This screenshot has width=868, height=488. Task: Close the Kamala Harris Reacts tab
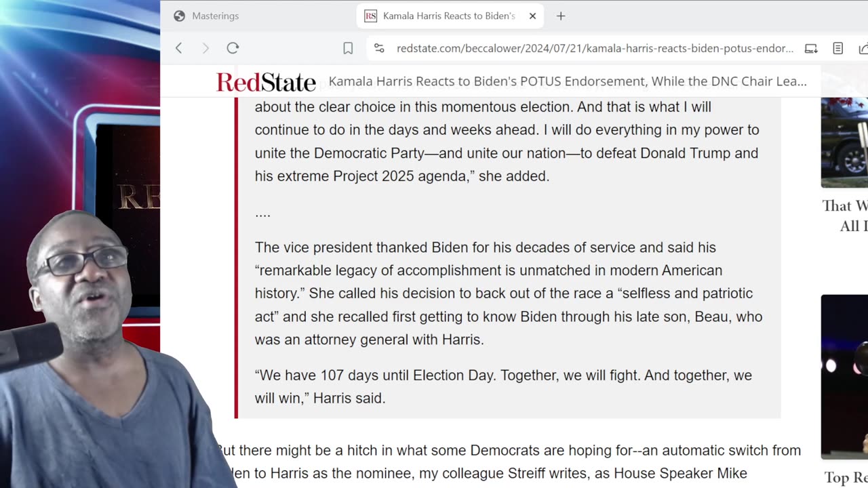tap(532, 16)
